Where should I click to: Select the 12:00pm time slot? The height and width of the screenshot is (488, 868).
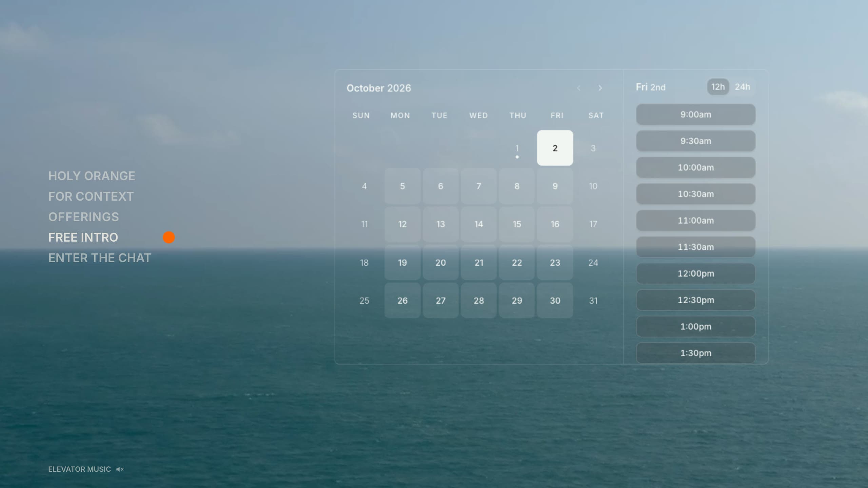coord(696,273)
